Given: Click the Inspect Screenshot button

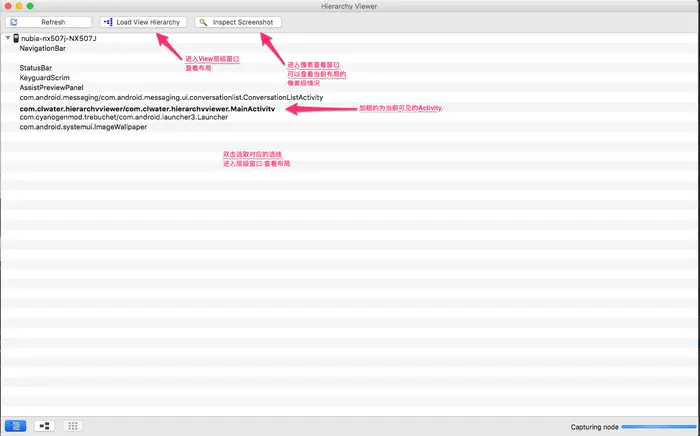Looking at the screenshot, I should (238, 22).
